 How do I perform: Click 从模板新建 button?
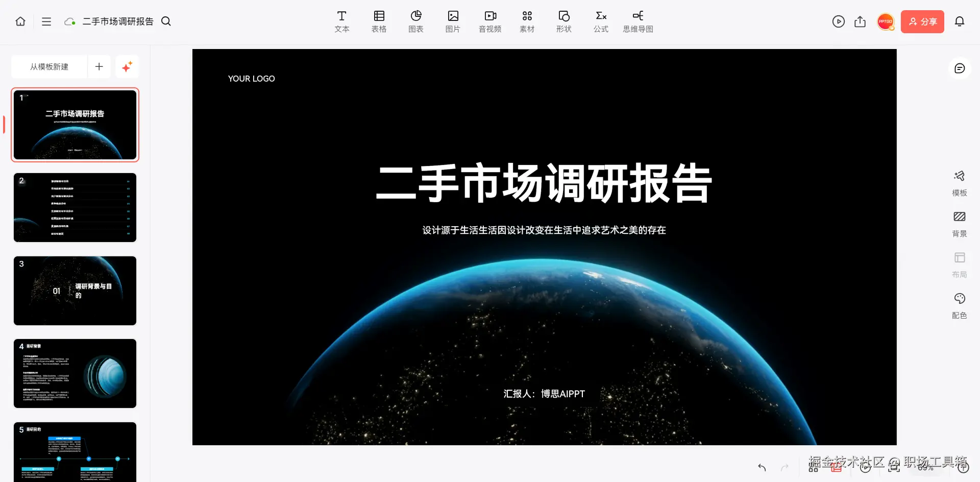(49, 67)
